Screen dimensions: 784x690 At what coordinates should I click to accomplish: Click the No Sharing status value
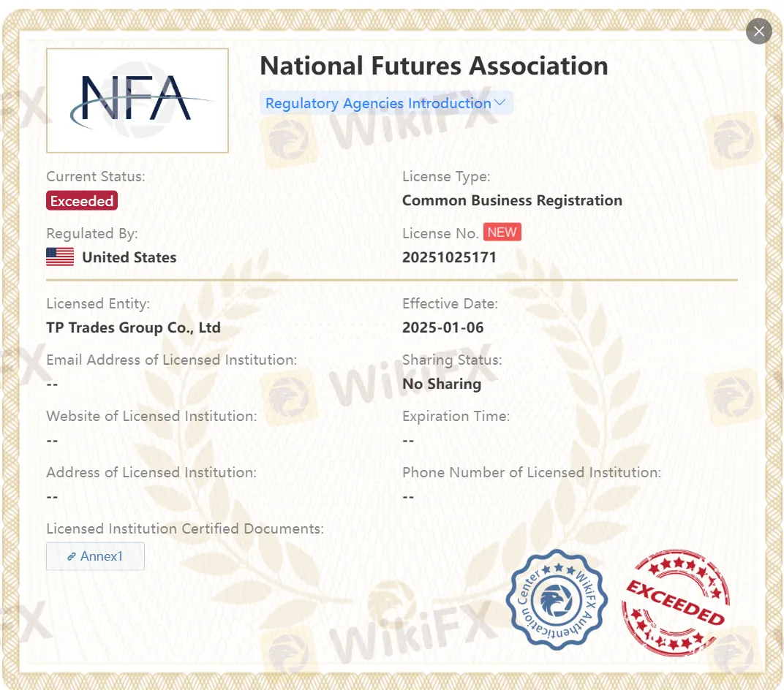442,384
